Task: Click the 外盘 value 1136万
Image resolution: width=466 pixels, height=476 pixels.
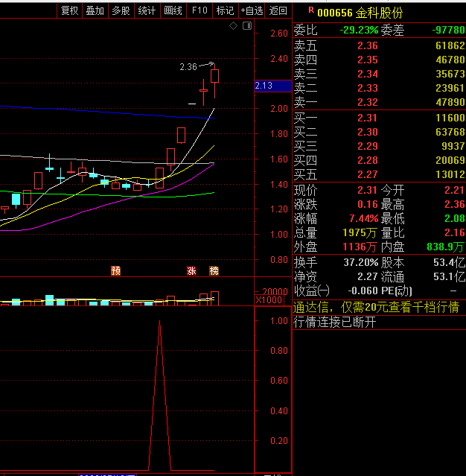Action: pos(360,247)
